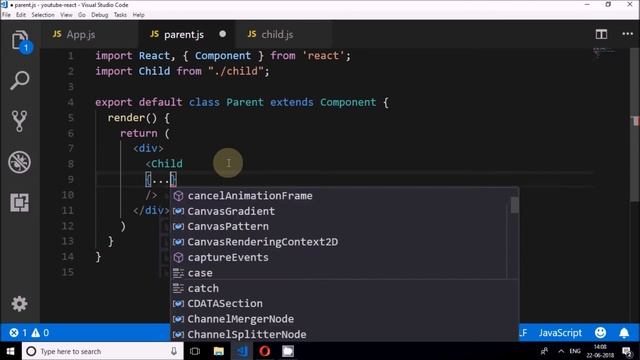Image resolution: width=640 pixels, height=360 pixels.
Task: Click the taskbar search box
Action: [x=102, y=351]
